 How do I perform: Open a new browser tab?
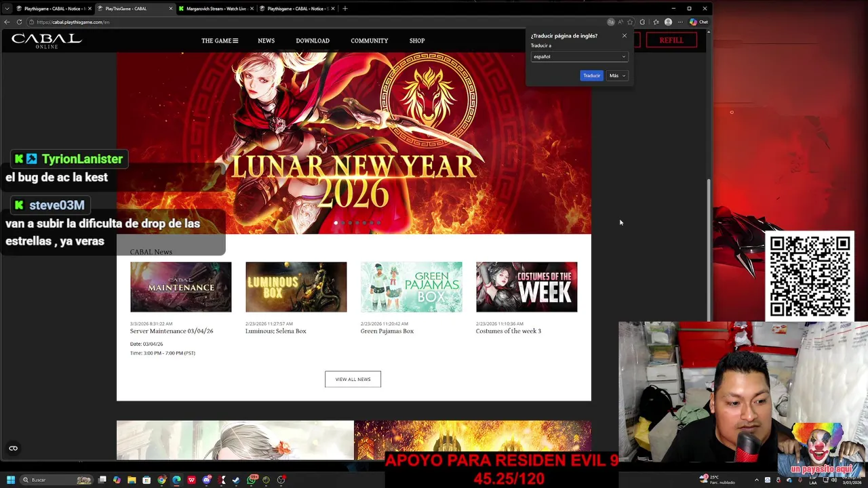tap(344, 8)
